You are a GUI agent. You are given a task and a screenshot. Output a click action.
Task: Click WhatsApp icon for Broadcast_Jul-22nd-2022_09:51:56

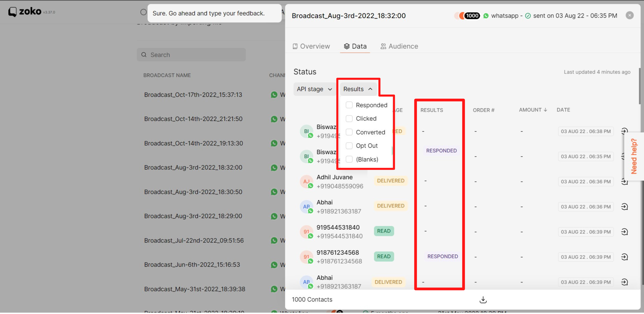coord(274,241)
